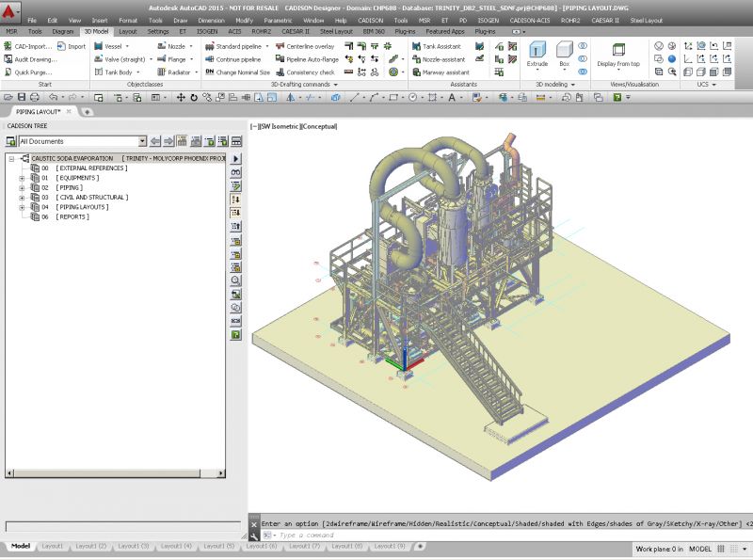
Task: Click the Text (A) tool in toolbar
Action: click(x=452, y=98)
